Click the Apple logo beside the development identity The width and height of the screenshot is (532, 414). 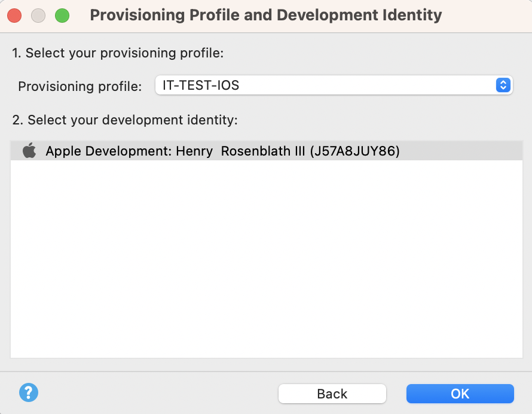coord(28,151)
